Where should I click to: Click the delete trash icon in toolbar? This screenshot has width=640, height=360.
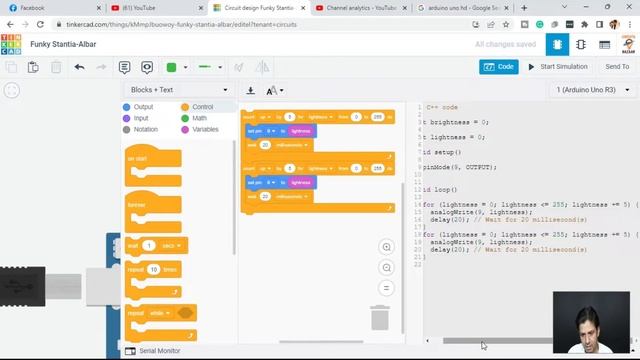click(56, 67)
